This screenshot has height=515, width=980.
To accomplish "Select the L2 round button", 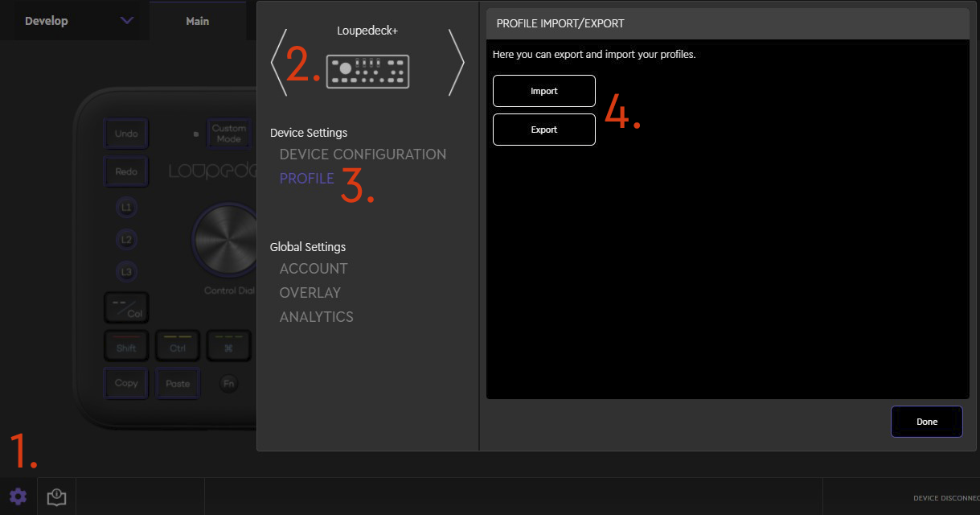I will (126, 240).
